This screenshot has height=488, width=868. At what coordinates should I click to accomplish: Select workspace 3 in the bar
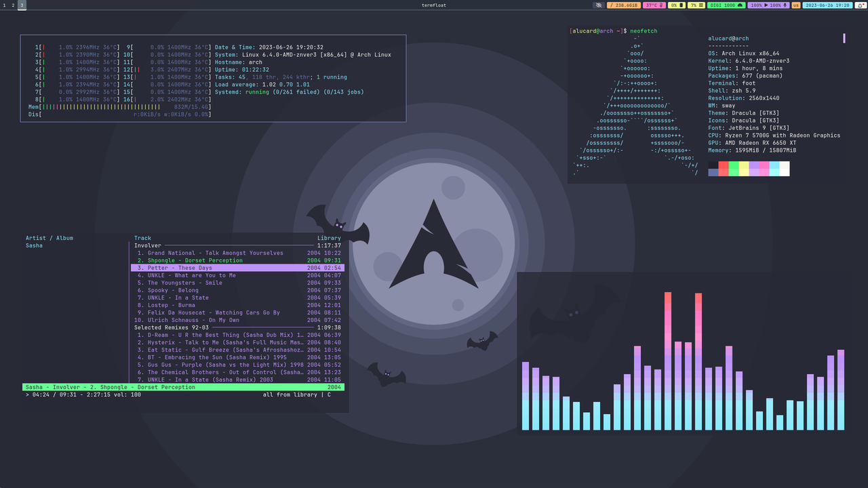[22, 5]
